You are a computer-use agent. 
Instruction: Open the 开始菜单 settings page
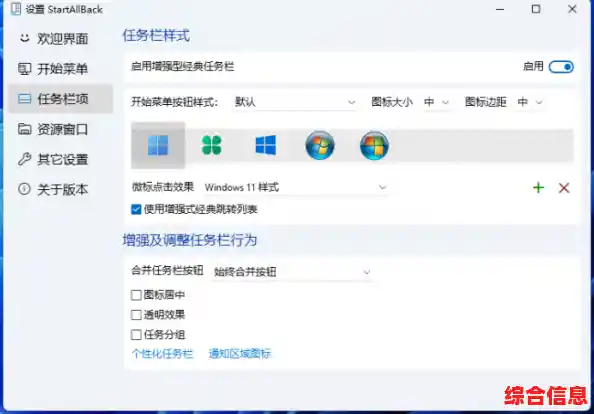click(x=61, y=69)
